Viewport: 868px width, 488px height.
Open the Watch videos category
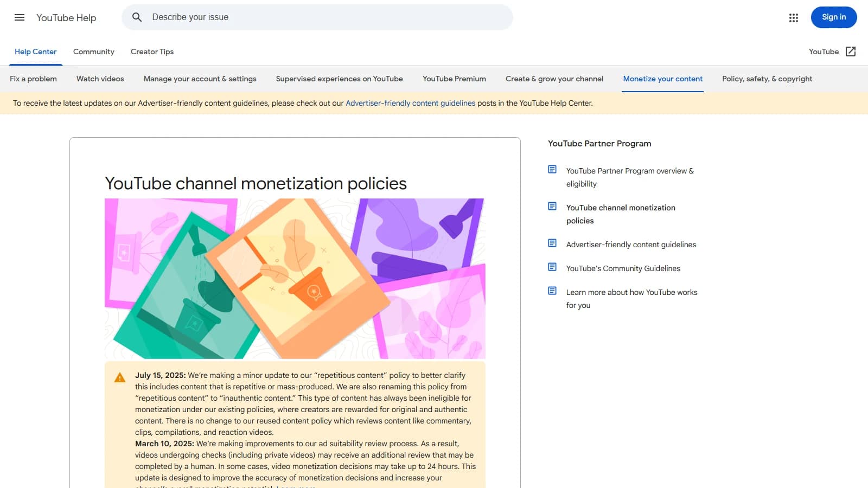click(100, 79)
